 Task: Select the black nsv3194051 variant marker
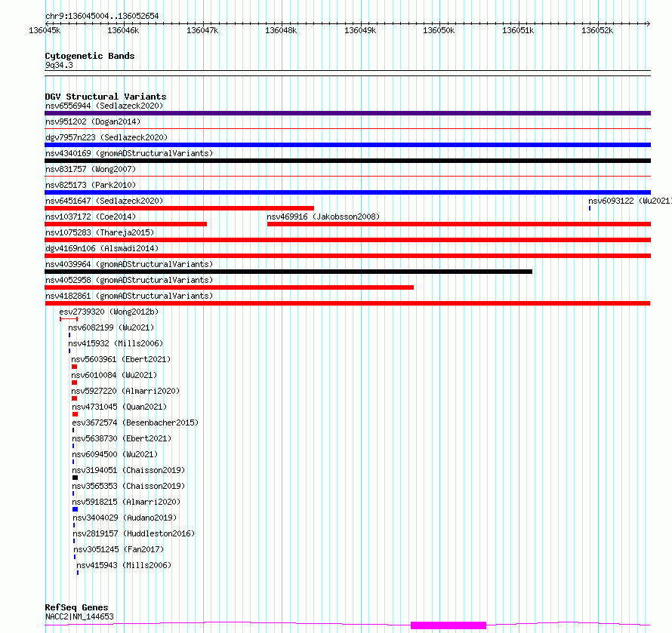pos(75,478)
